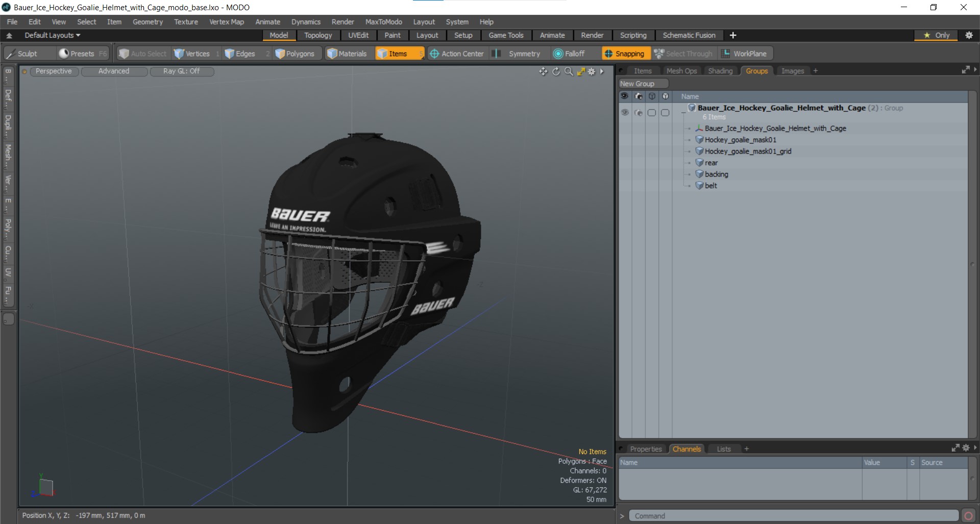Open Action Center options
The width and height of the screenshot is (980, 524).
[457, 54]
